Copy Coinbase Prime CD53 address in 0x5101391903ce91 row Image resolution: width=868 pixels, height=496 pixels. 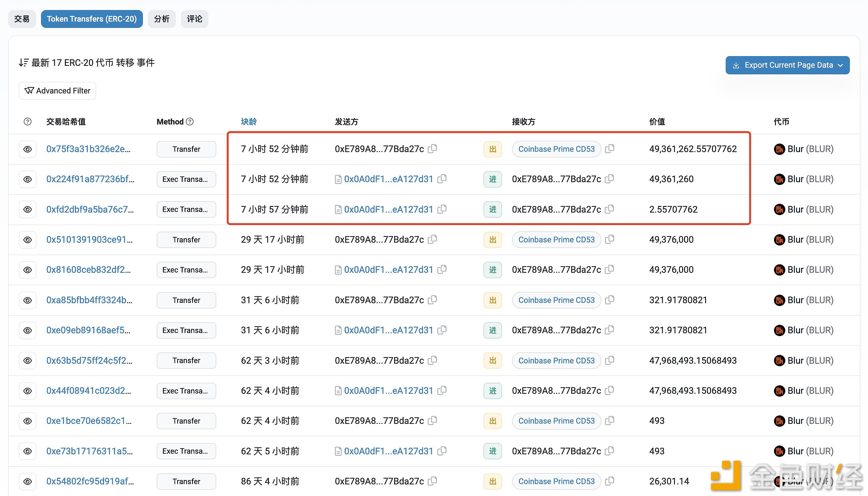[x=610, y=239]
